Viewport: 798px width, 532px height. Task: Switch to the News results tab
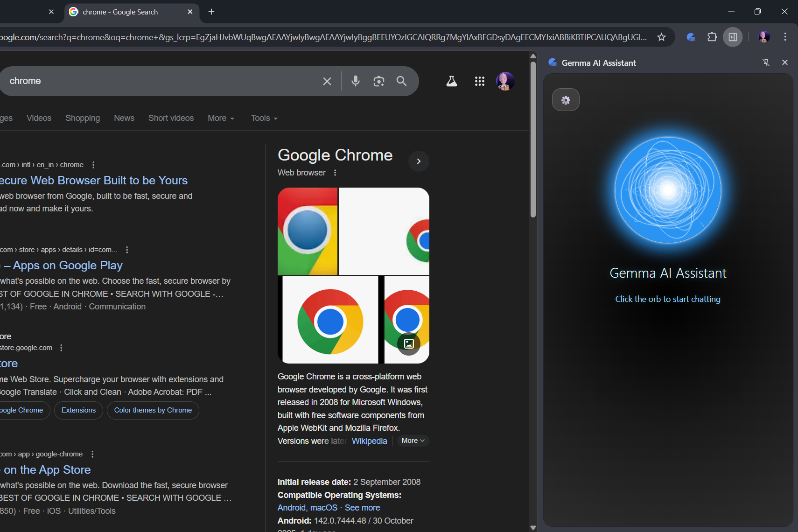click(x=124, y=118)
